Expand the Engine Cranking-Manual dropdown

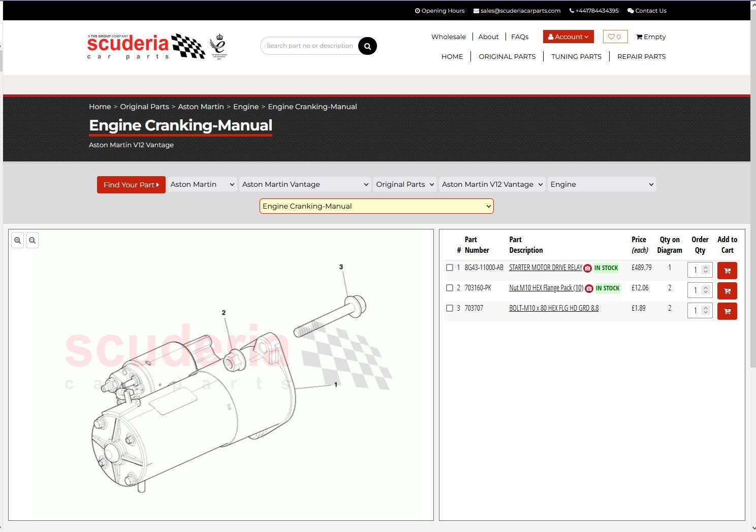point(376,206)
